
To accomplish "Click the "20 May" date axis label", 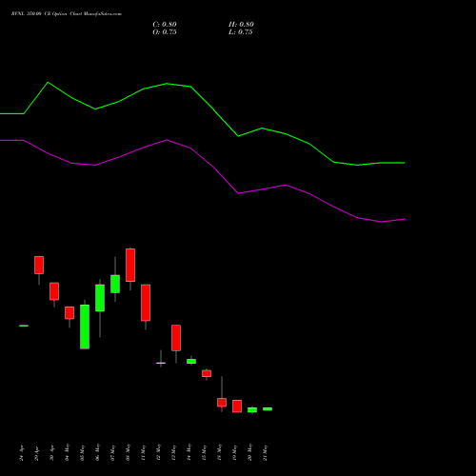I will 250,452.
